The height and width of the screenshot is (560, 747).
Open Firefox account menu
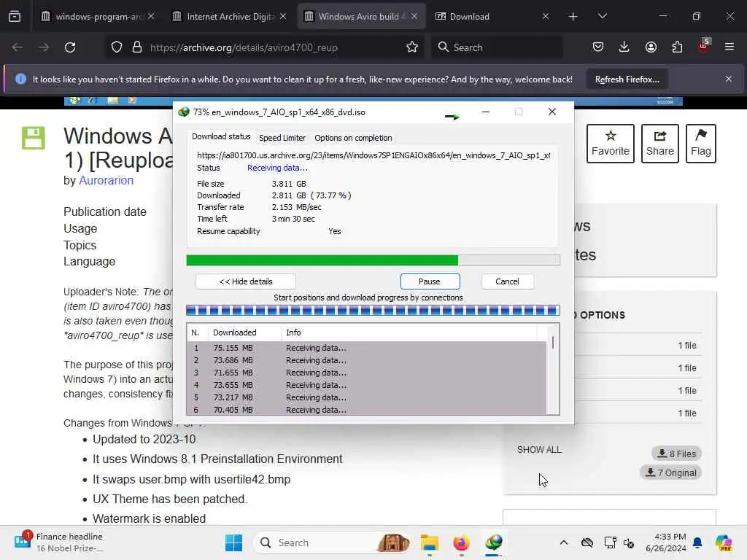[651, 47]
